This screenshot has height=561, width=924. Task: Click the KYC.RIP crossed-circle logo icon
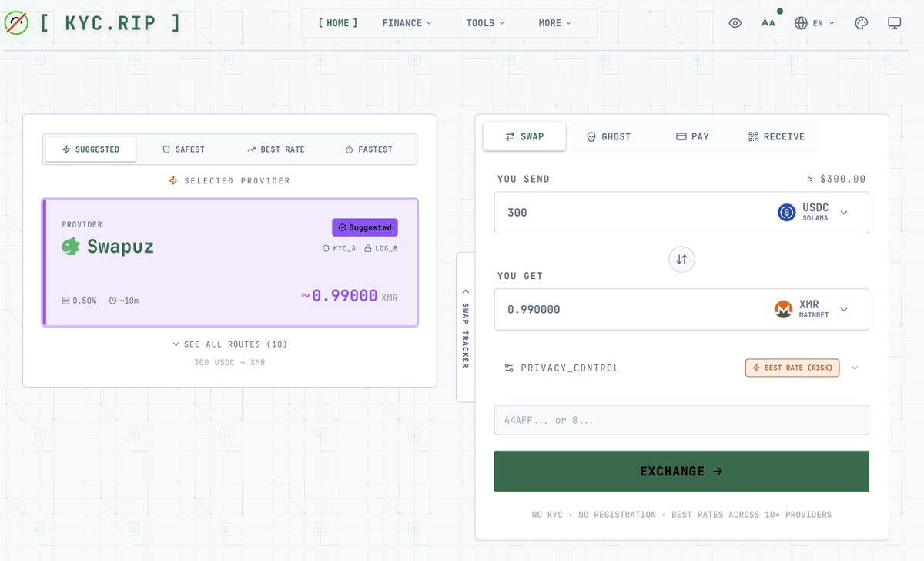(x=17, y=23)
